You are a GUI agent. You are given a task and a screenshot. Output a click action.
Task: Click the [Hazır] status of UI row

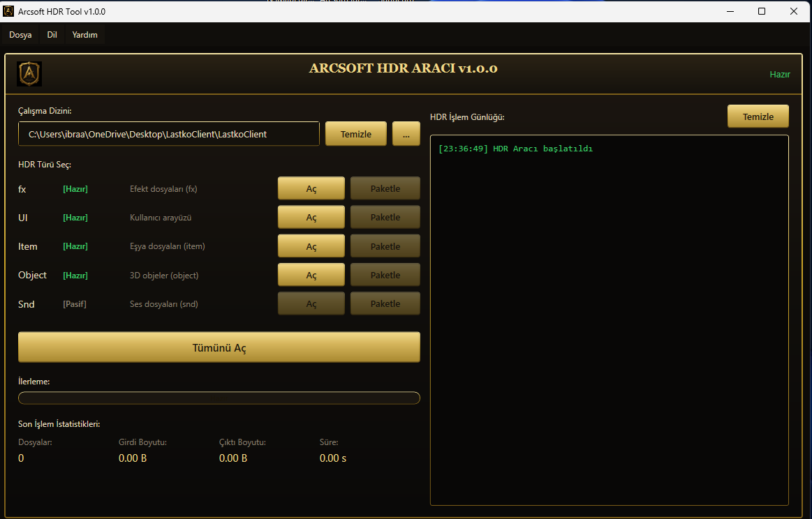pyautogui.click(x=75, y=218)
